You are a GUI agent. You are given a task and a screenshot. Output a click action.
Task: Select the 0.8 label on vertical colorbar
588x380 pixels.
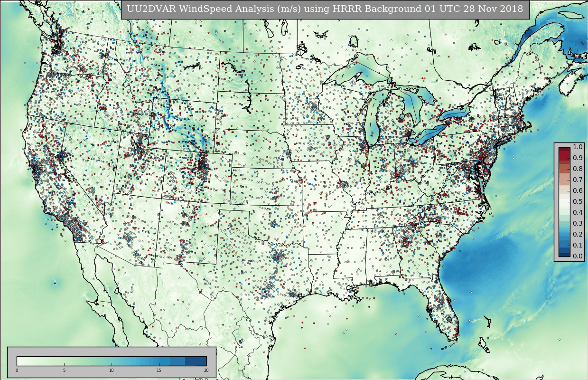point(578,169)
